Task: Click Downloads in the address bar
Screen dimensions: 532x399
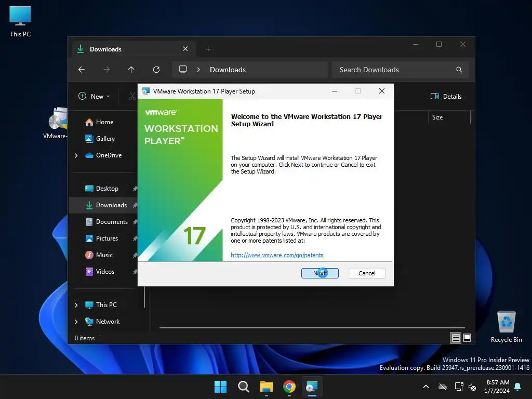Action: click(x=228, y=70)
